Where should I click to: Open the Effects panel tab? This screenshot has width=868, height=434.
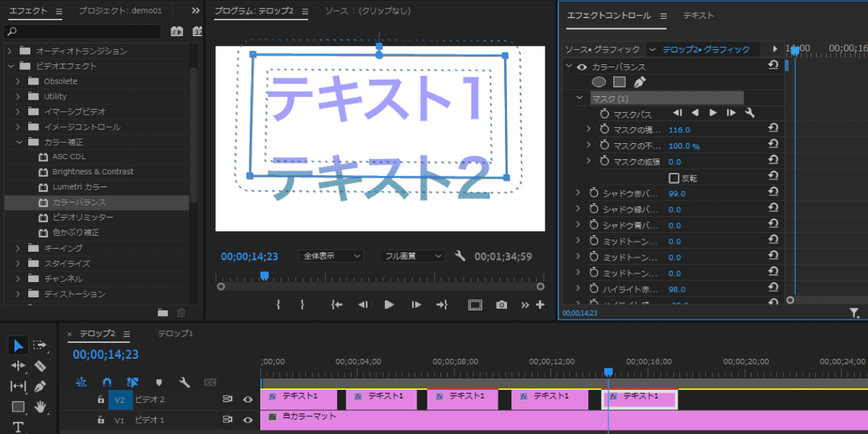[x=28, y=12]
